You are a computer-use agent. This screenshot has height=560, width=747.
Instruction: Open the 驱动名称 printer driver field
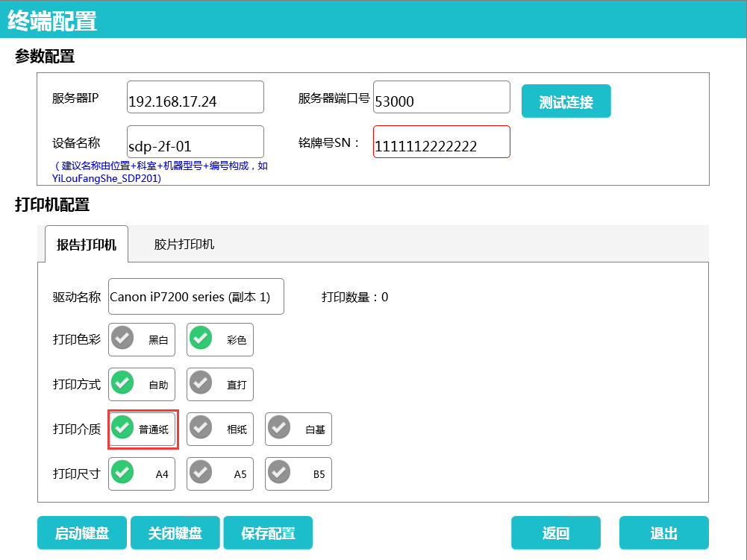coord(196,297)
